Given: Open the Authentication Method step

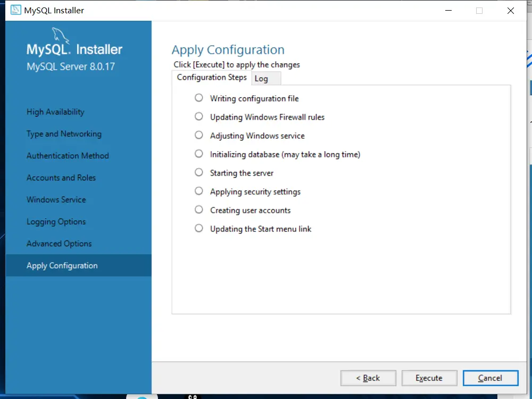Looking at the screenshot, I should tap(68, 156).
